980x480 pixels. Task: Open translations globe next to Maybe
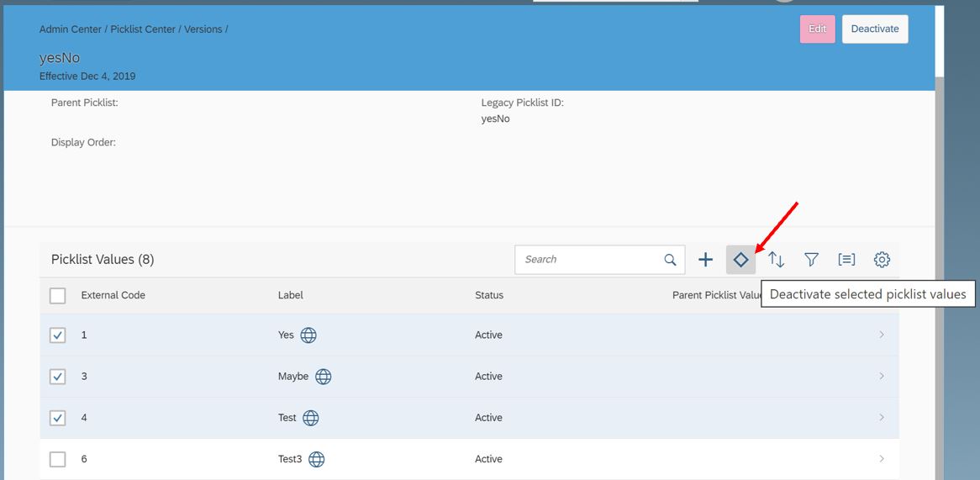pos(323,377)
